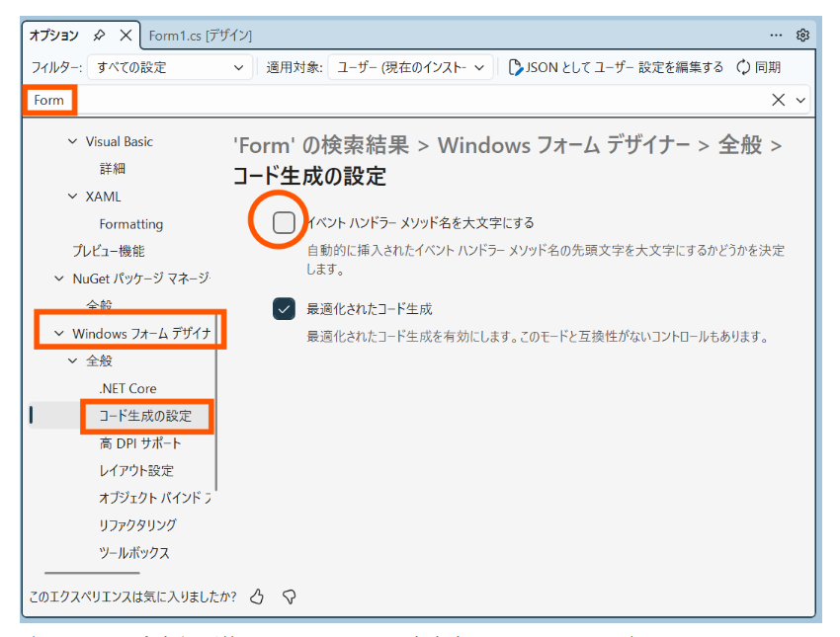Collapse the Visual Basic tree node

pyautogui.click(x=72, y=141)
